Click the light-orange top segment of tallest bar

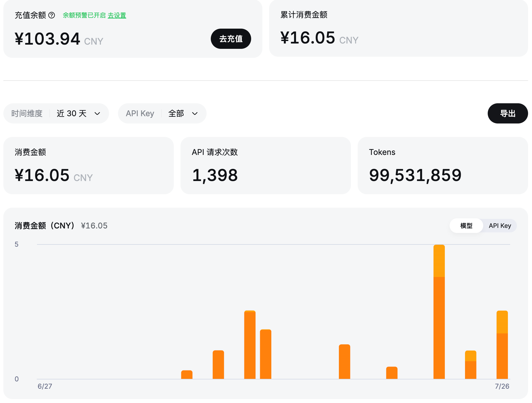click(x=439, y=261)
